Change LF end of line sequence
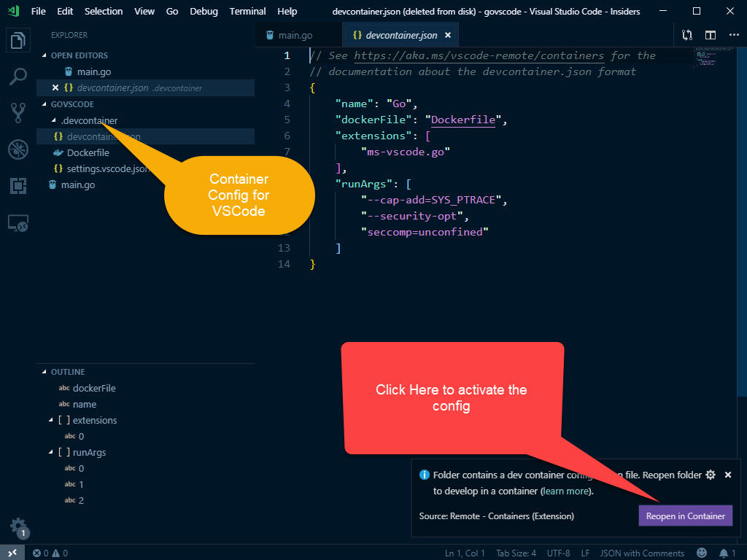This screenshot has width=747, height=560. point(585,553)
